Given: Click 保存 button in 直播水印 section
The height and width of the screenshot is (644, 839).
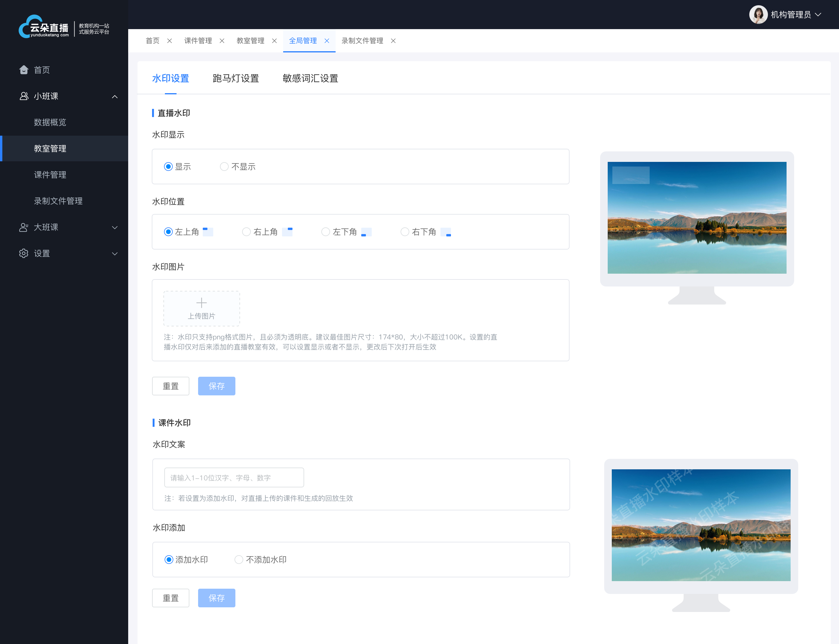Looking at the screenshot, I should [216, 385].
